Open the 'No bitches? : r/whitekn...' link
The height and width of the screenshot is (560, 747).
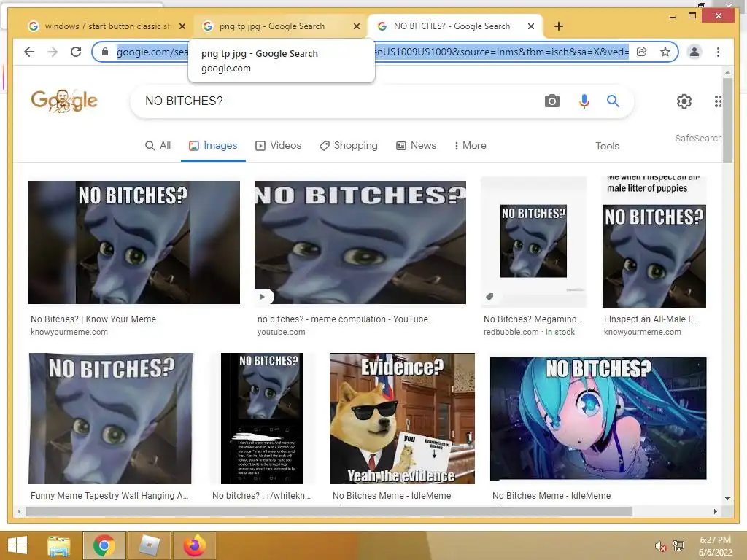click(262, 496)
